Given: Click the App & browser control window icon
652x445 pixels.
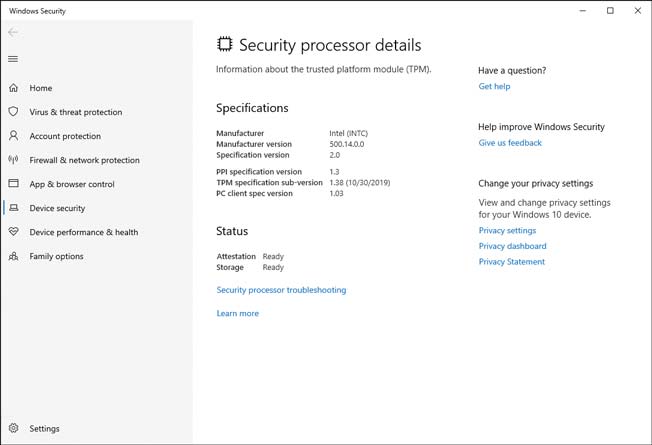Looking at the screenshot, I should click(13, 183).
